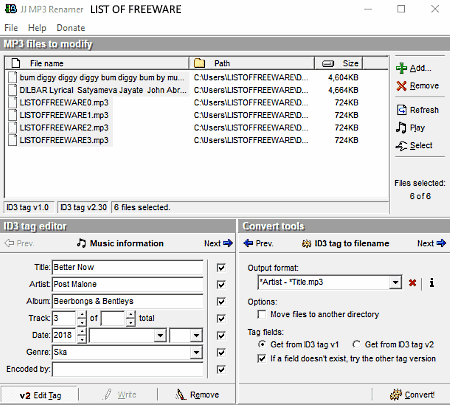The height and width of the screenshot is (405, 450).
Task: Click the Refresh list icon
Action: [x=402, y=110]
